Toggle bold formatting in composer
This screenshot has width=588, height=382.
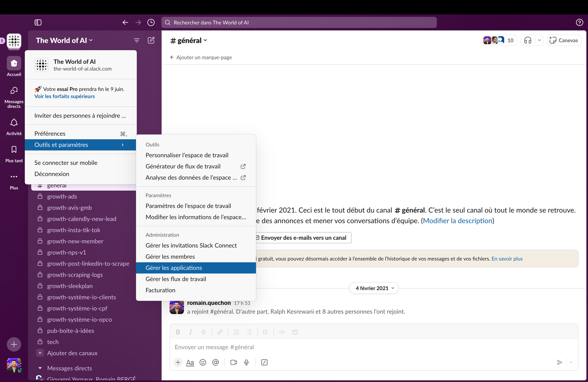coord(178,332)
